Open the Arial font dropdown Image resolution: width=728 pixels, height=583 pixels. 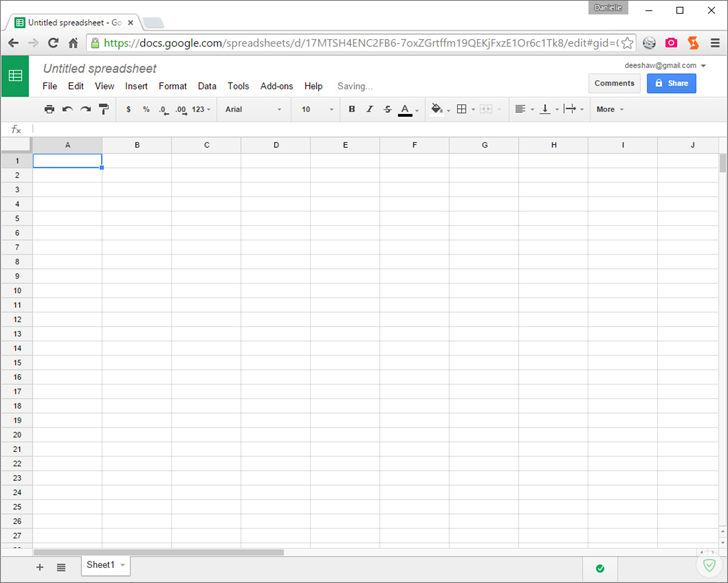tap(253, 109)
